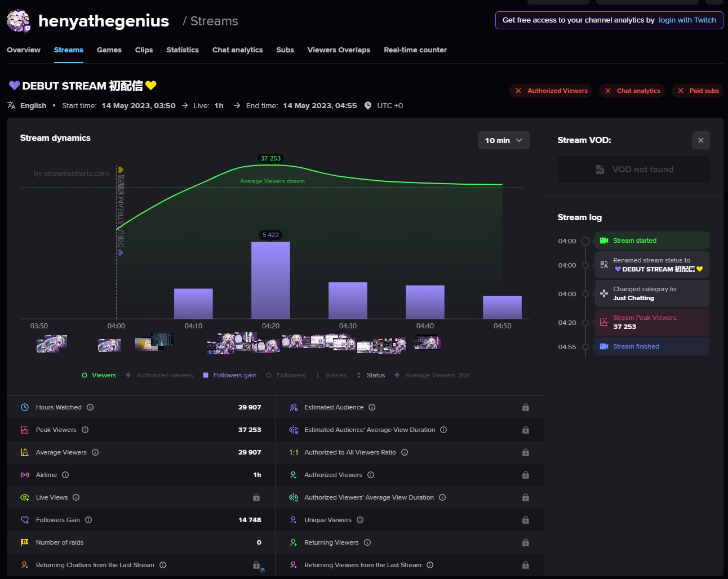Click info icon next to Hours Watched

click(90, 407)
